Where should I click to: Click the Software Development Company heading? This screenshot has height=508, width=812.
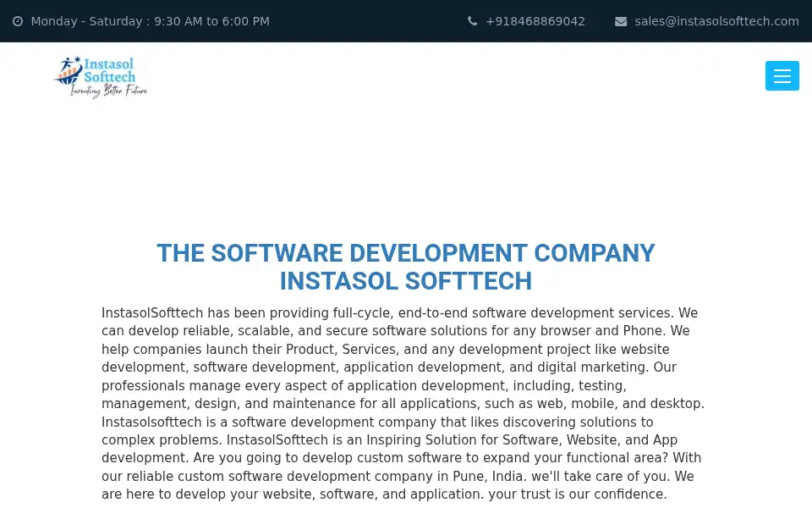[x=406, y=267]
